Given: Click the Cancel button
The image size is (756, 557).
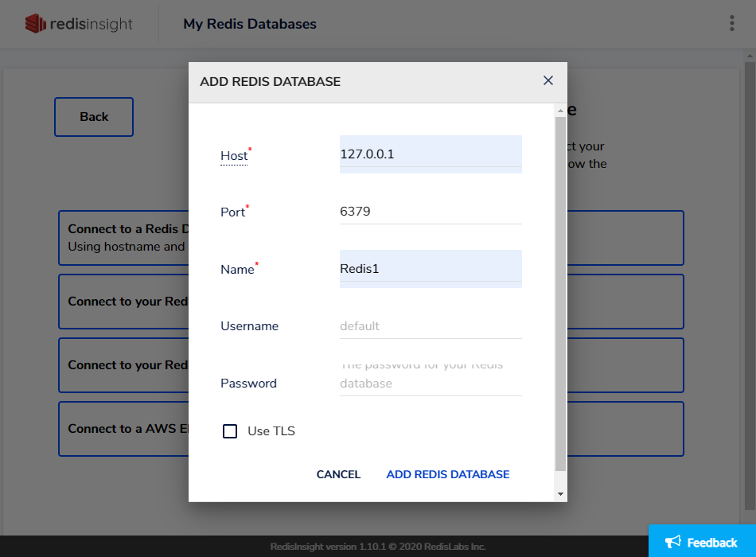Looking at the screenshot, I should click(338, 474).
